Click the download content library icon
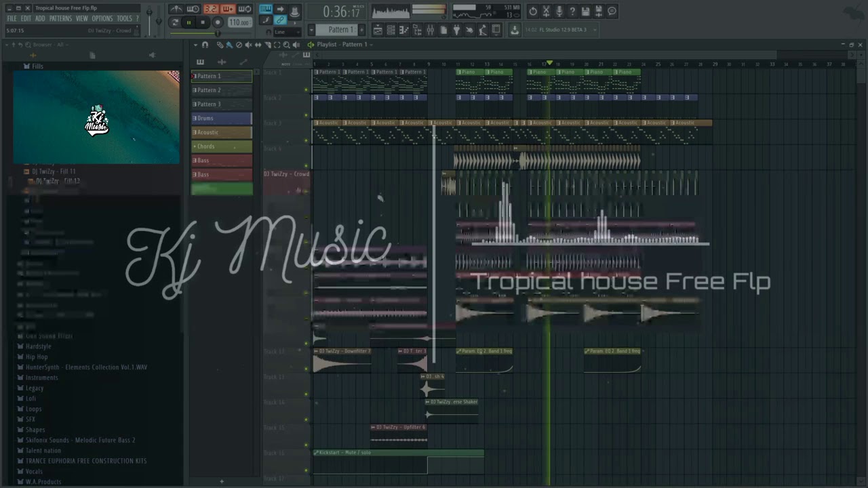This screenshot has width=868, height=488. (514, 29)
